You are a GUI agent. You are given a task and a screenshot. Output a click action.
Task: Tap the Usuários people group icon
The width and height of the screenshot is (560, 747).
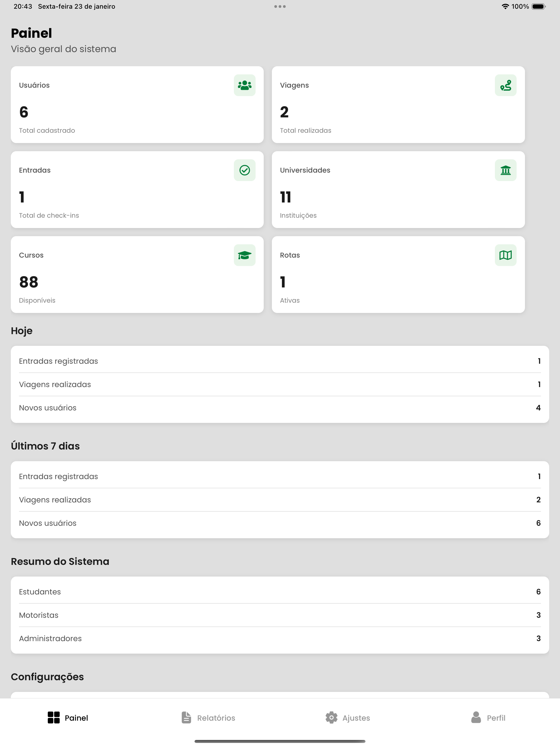[x=244, y=85]
